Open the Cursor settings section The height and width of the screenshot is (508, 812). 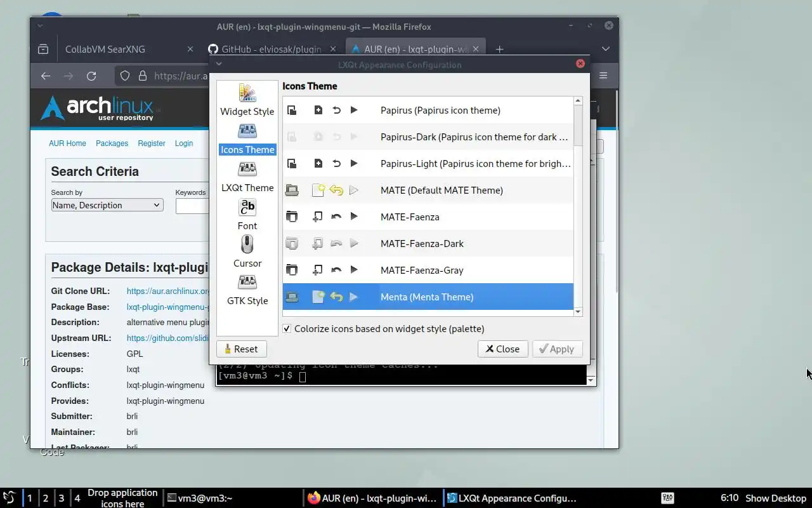click(x=247, y=252)
